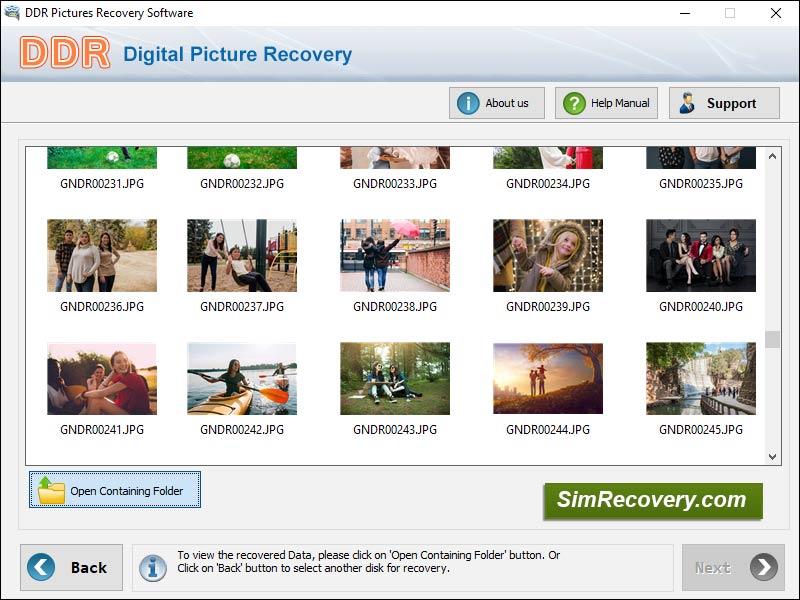Select the three friends photo GNDR00236.JPG
Image resolution: width=800 pixels, height=600 pixels.
(102, 256)
